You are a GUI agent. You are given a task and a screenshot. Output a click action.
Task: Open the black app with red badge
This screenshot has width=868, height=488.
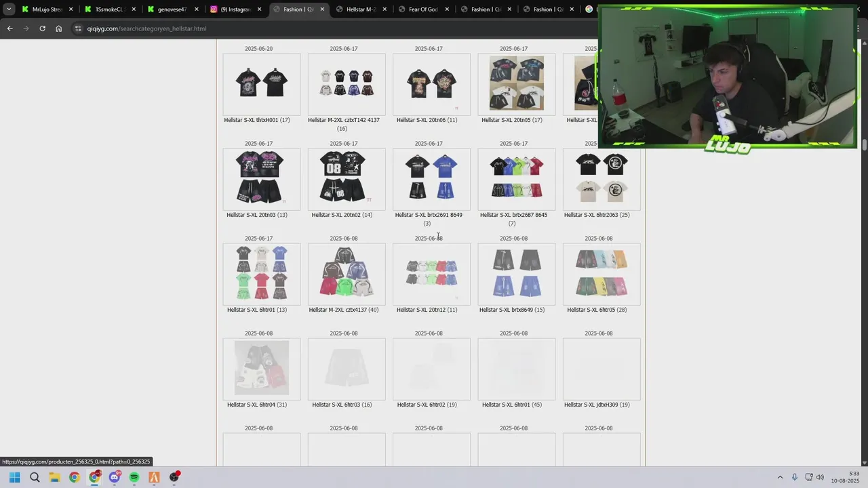[x=174, y=477]
